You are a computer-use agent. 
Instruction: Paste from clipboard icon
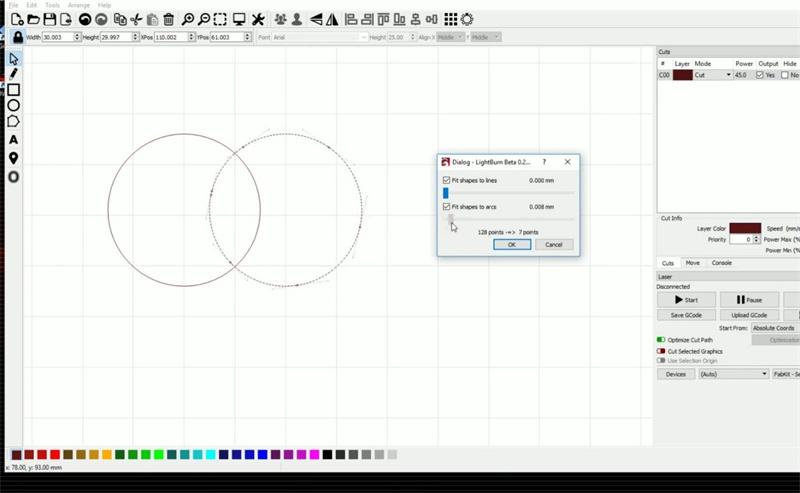152,19
